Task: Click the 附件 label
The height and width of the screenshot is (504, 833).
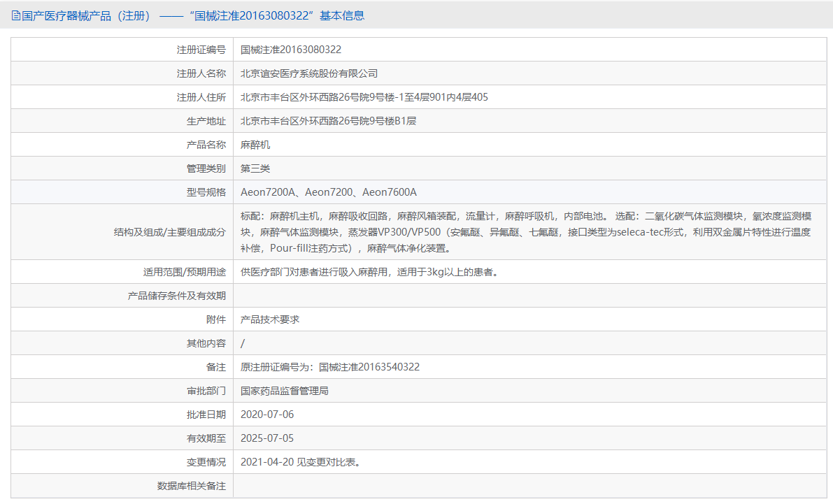Action: tap(215, 319)
